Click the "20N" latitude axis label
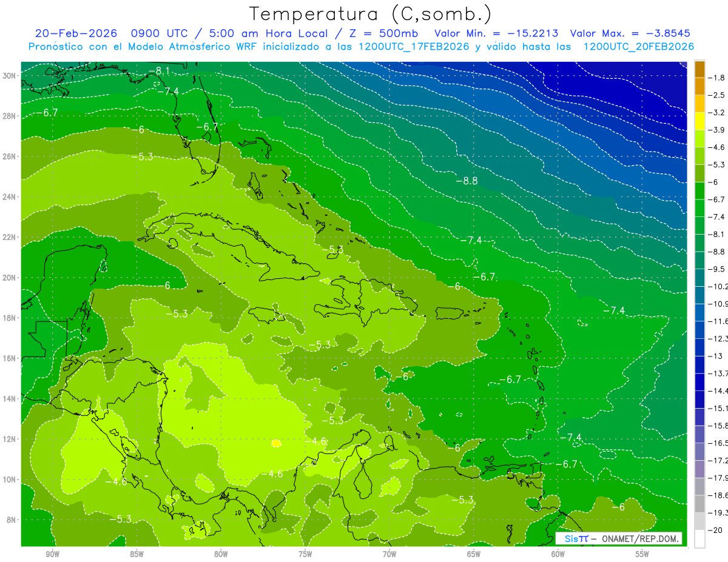This screenshot has width=728, height=562. coord(9,278)
